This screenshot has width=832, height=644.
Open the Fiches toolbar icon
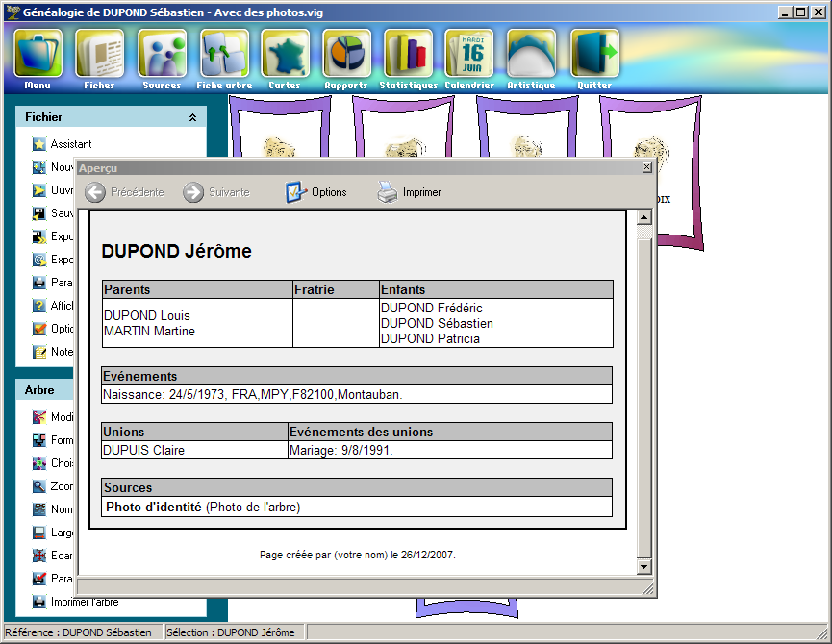[x=100, y=54]
